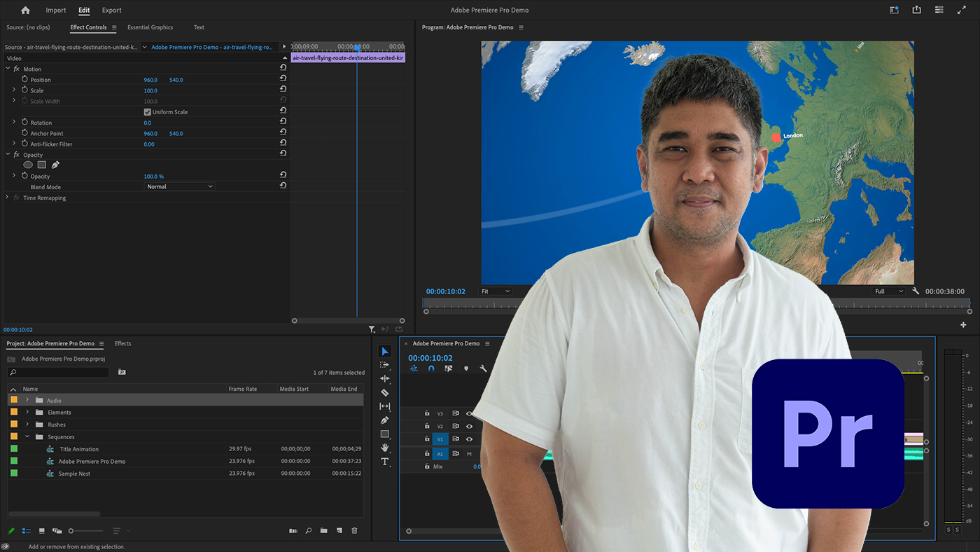The height and width of the screenshot is (552, 980).
Task: Select the Selection arrow tool
Action: tap(385, 352)
